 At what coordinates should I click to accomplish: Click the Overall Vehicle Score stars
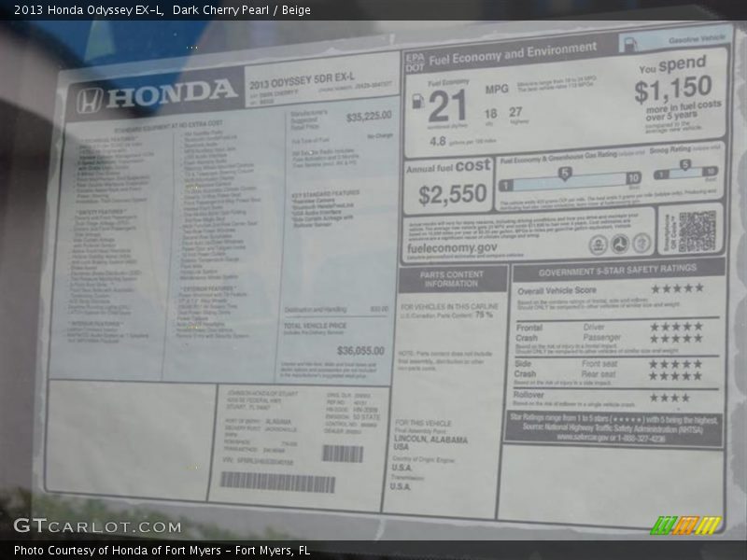(677, 288)
